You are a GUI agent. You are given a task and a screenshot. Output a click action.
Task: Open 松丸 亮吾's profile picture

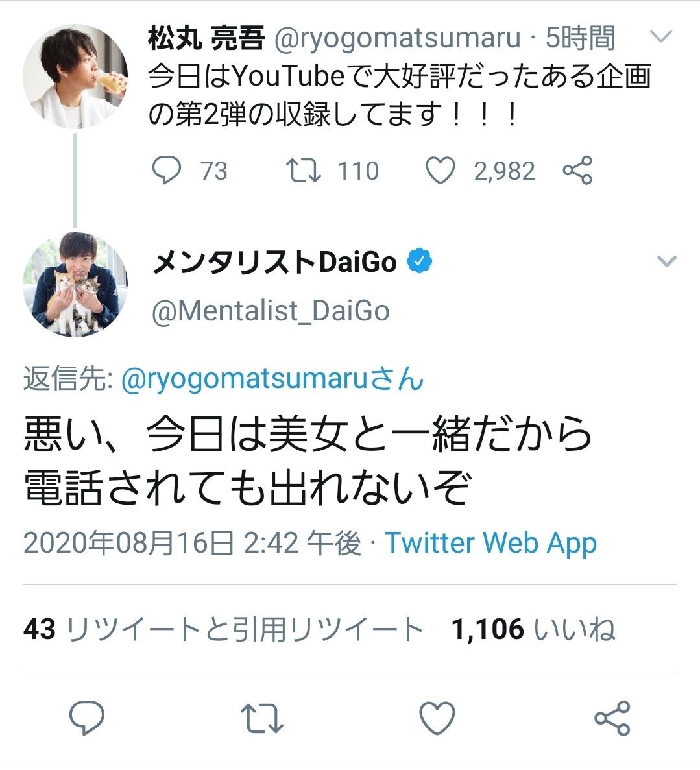pos(75,77)
